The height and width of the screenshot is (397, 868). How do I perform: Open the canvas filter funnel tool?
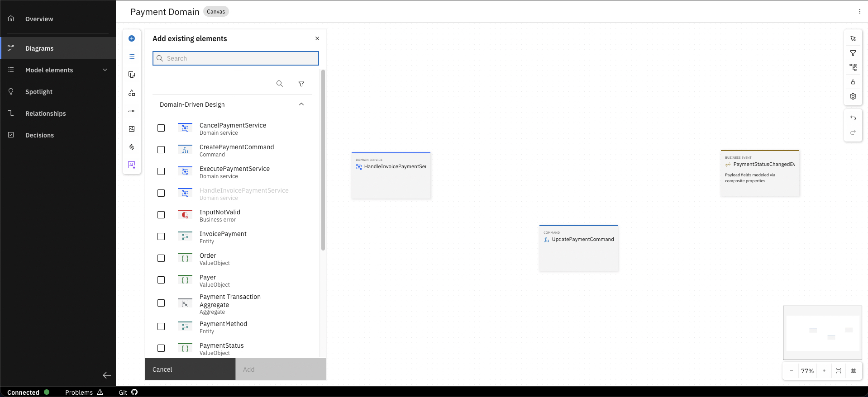pyautogui.click(x=853, y=53)
